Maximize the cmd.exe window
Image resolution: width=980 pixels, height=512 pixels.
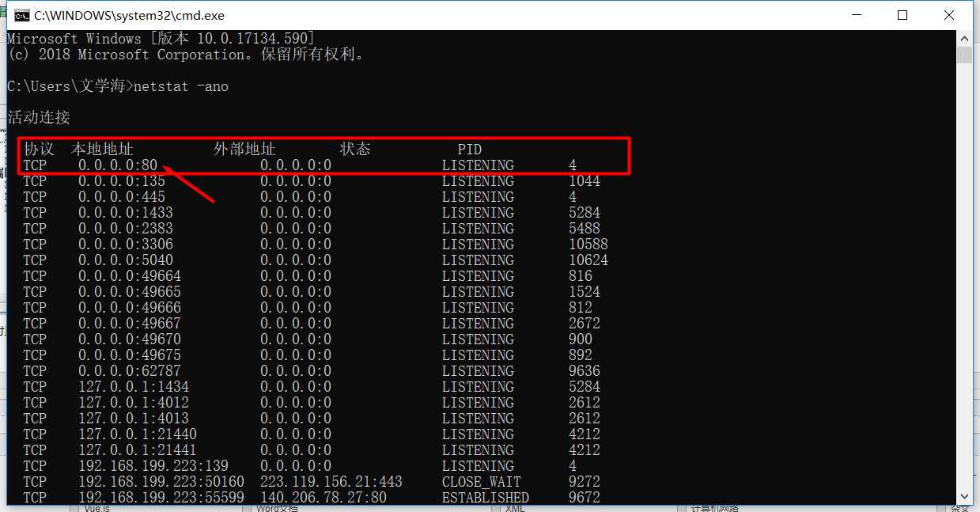902,15
